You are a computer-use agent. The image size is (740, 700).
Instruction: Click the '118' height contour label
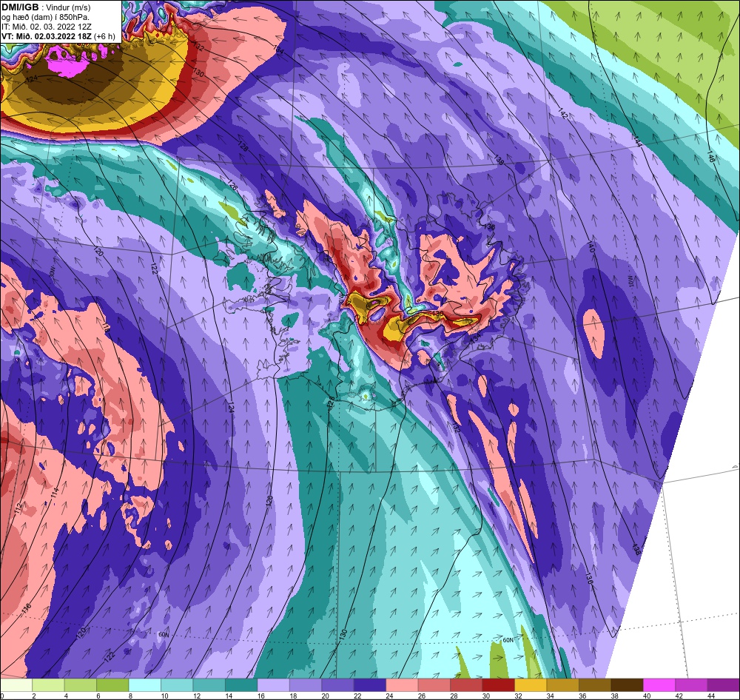[106, 326]
